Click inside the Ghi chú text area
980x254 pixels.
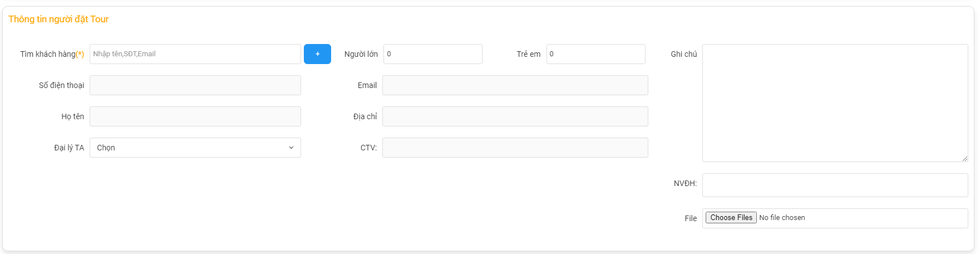(835, 103)
